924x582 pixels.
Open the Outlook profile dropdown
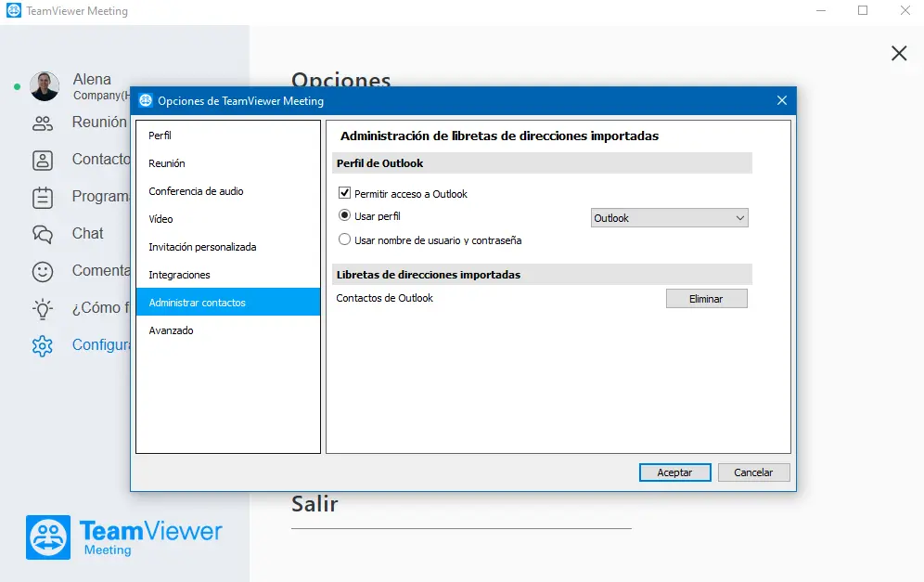670,218
